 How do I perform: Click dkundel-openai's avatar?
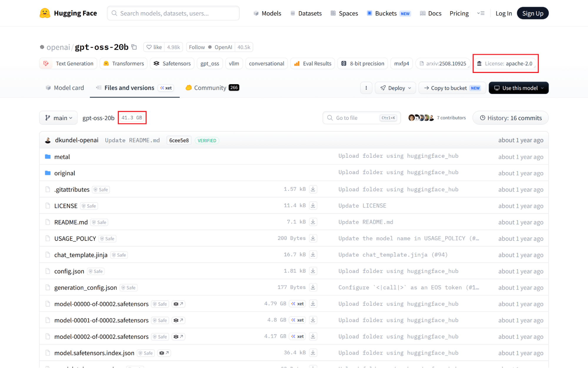[x=48, y=140]
